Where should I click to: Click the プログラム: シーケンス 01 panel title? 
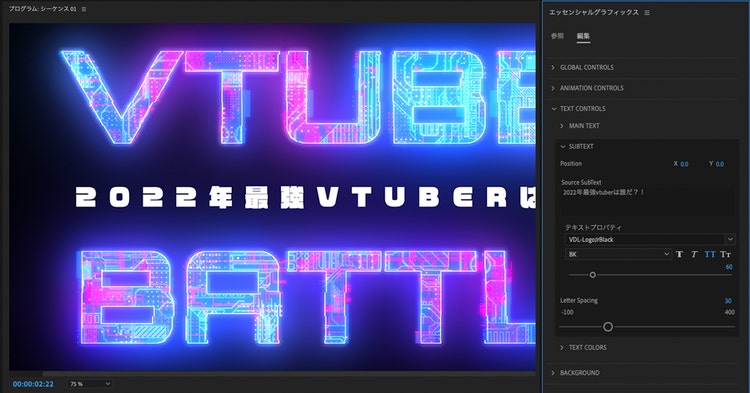coord(43,9)
